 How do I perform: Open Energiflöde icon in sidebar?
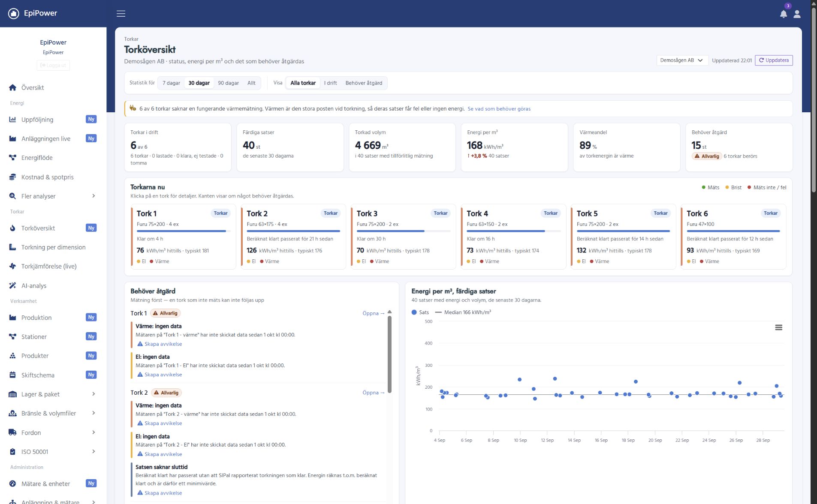(x=13, y=158)
